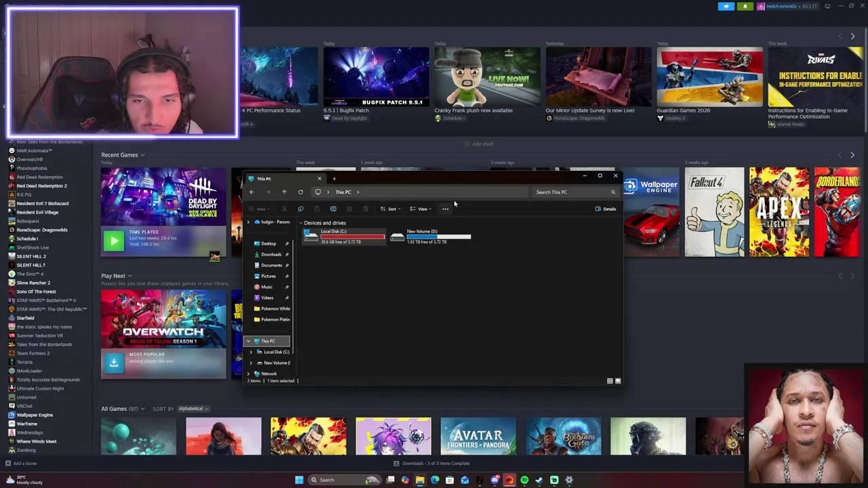
Task: Click the Rename icon in Explorer toolbar
Action: pyautogui.click(x=333, y=209)
